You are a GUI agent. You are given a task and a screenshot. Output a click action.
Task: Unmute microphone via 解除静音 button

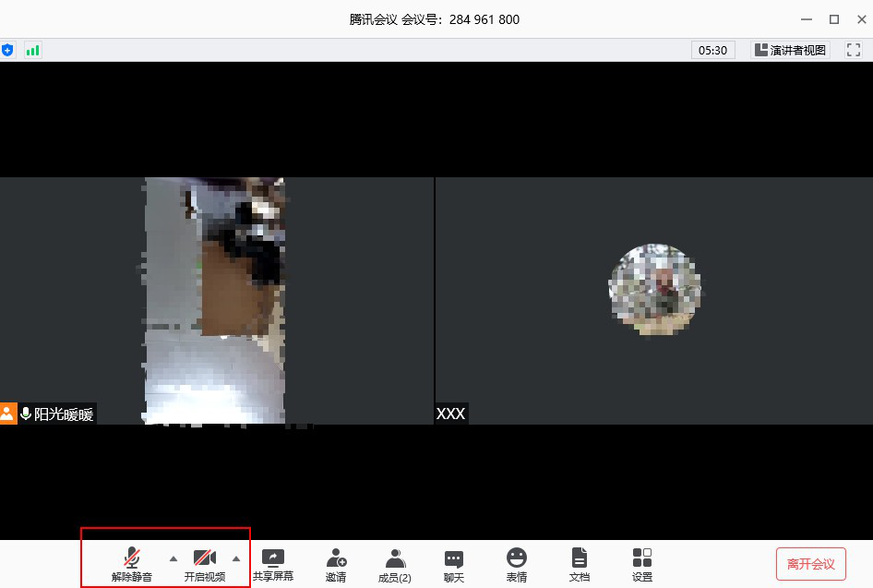(131, 564)
